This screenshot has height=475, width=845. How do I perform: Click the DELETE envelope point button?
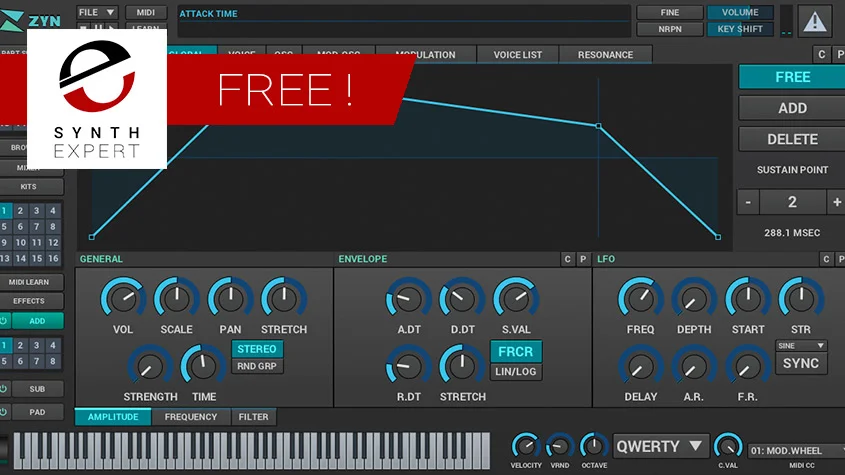pos(792,140)
